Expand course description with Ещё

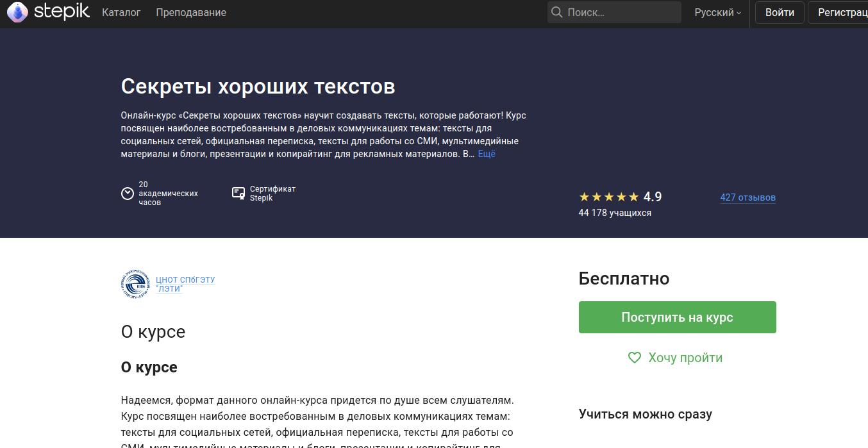(x=487, y=154)
